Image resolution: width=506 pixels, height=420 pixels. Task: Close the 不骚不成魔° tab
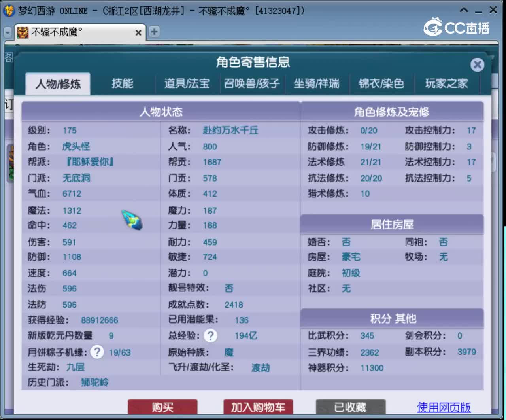[138, 33]
